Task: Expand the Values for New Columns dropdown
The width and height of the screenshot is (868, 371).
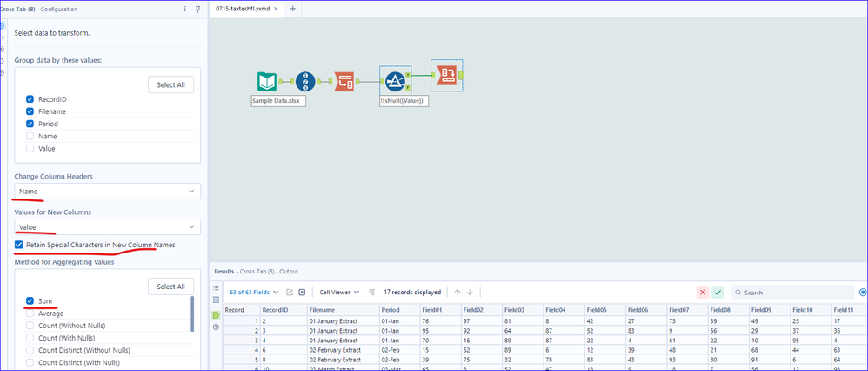Action: coord(107,226)
